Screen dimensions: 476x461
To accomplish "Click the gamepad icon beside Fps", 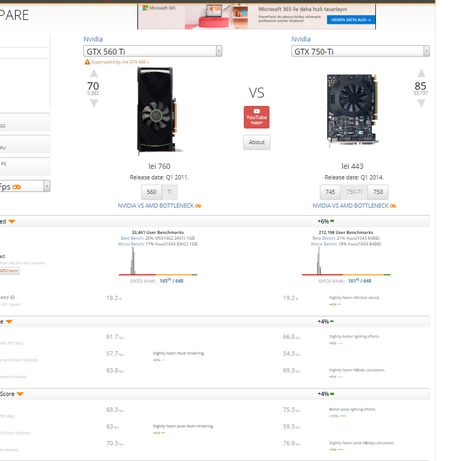I will tap(17, 187).
